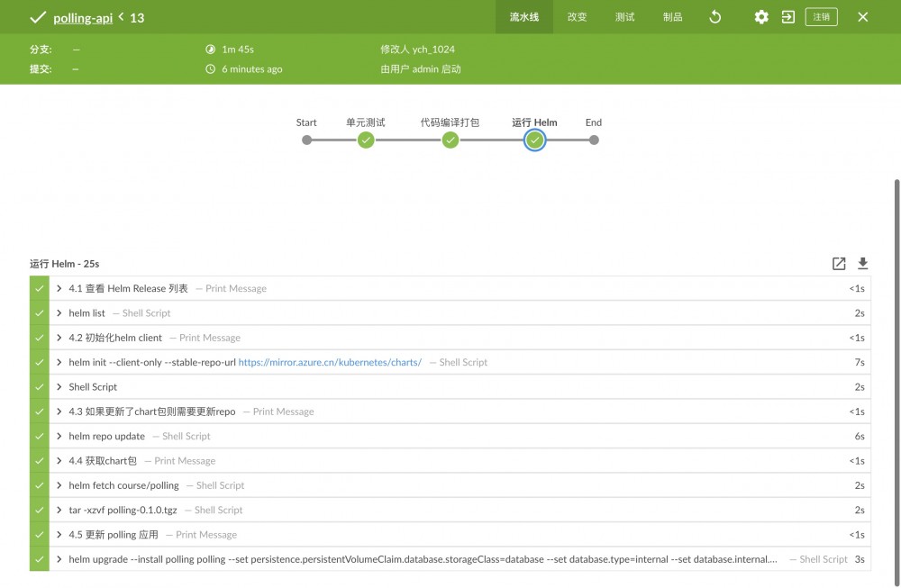Viewport: 901px width, 588px height.
Task: Select the 代码编译打包 stage node
Action: [450, 140]
